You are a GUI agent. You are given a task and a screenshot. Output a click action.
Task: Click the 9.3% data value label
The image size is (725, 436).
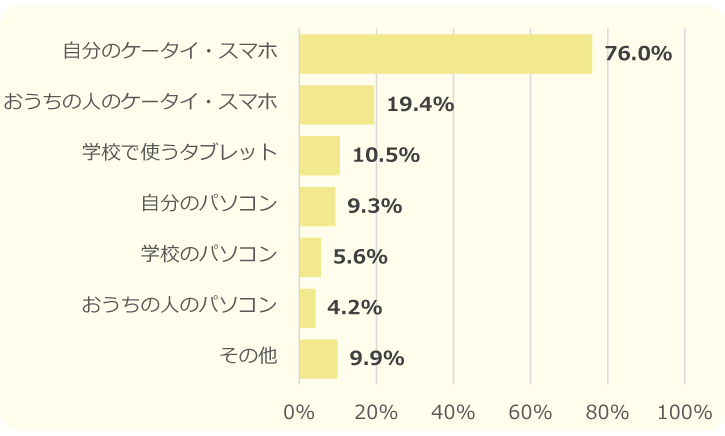point(375,206)
